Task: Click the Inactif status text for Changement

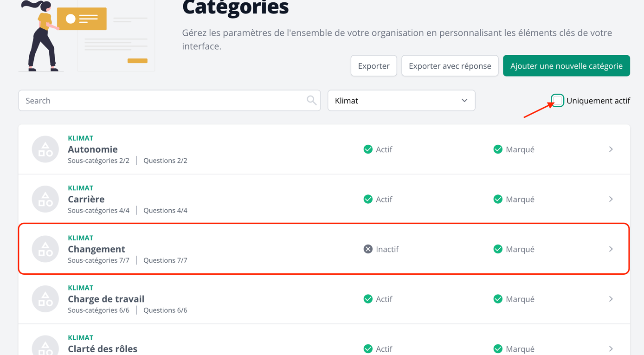Action: click(387, 249)
